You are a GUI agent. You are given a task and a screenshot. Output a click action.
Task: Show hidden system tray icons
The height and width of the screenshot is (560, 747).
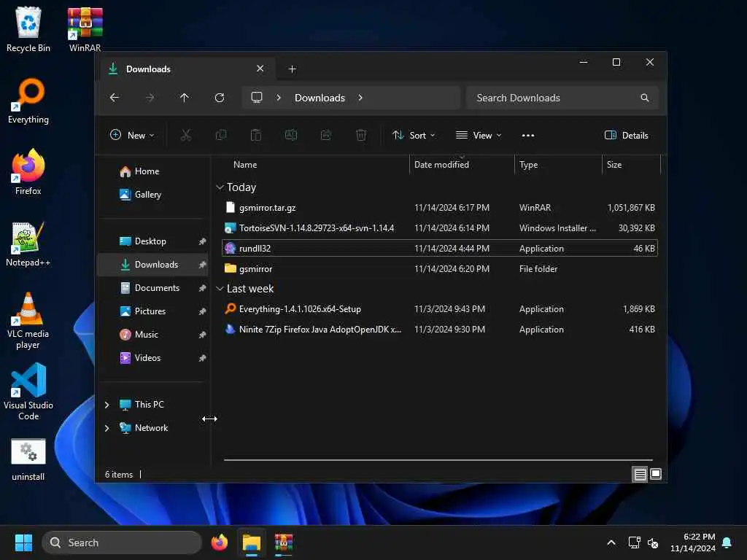click(x=611, y=542)
